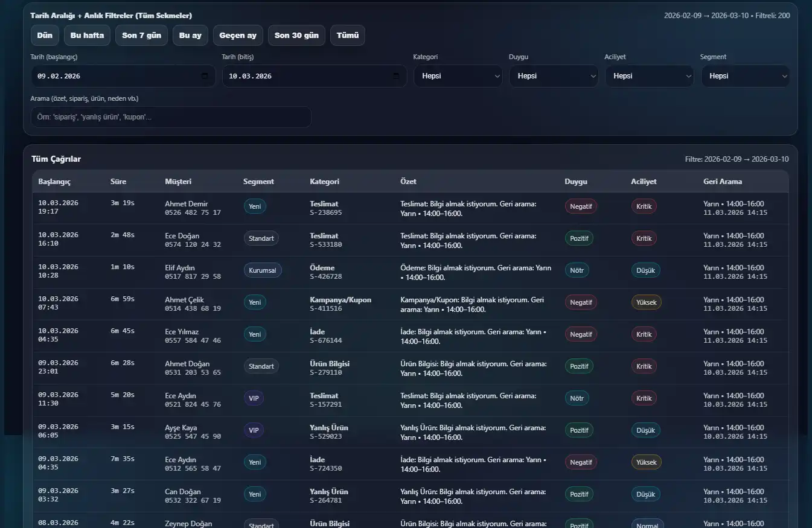Sort by the Başlangıç column header
The height and width of the screenshot is (528, 812).
[54, 182]
